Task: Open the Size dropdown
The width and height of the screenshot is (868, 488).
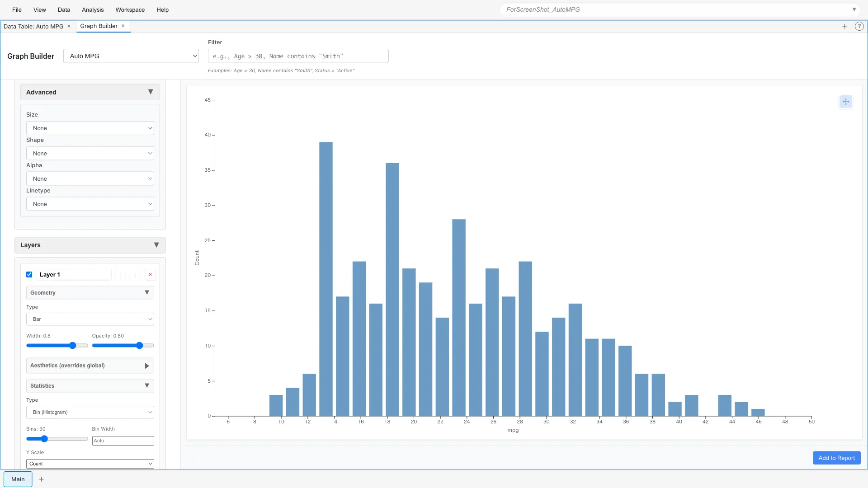Action: point(90,128)
